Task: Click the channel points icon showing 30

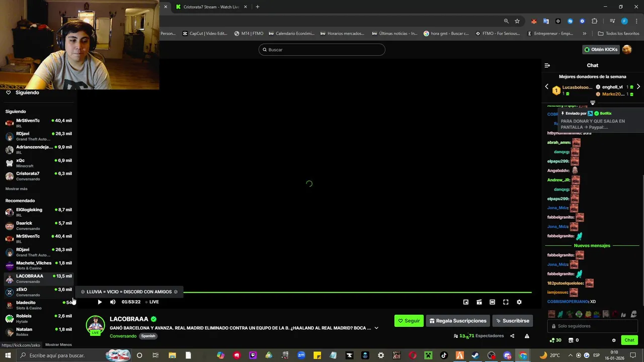Action: pyautogui.click(x=556, y=340)
